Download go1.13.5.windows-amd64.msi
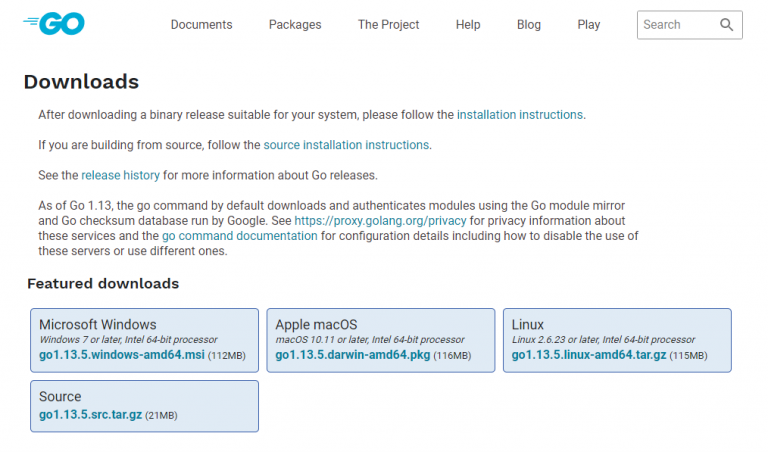This screenshot has width=768, height=452. point(121,355)
